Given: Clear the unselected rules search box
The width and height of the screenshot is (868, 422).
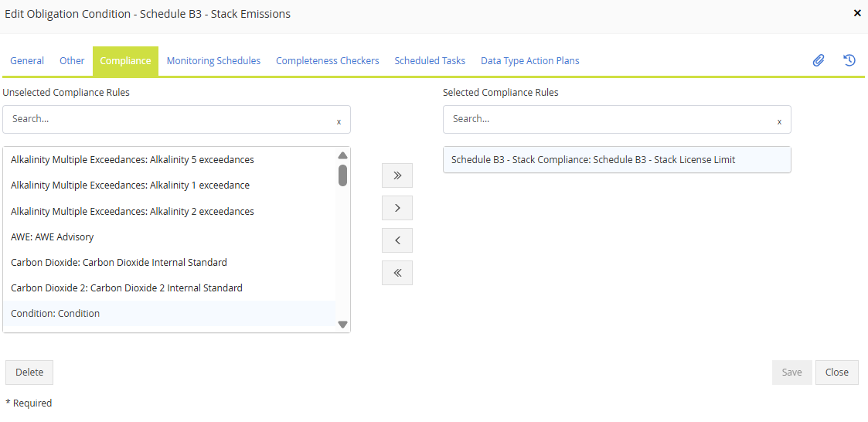Looking at the screenshot, I should pos(339,121).
